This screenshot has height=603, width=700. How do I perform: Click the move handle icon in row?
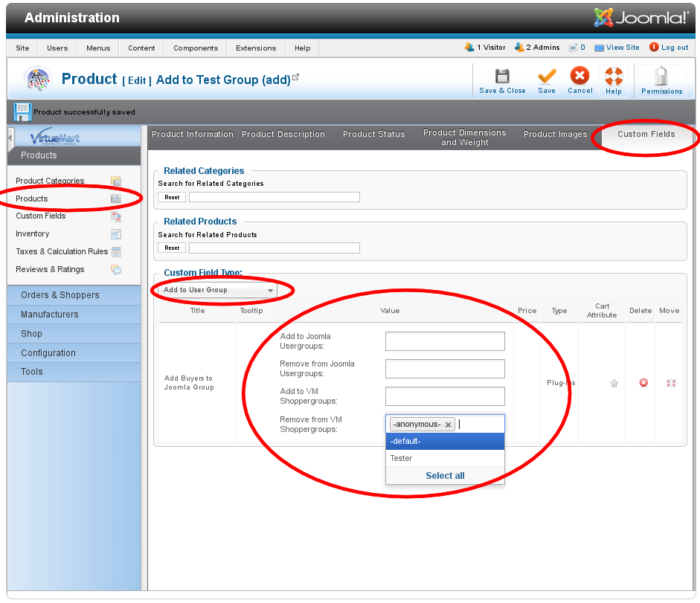pyautogui.click(x=670, y=383)
